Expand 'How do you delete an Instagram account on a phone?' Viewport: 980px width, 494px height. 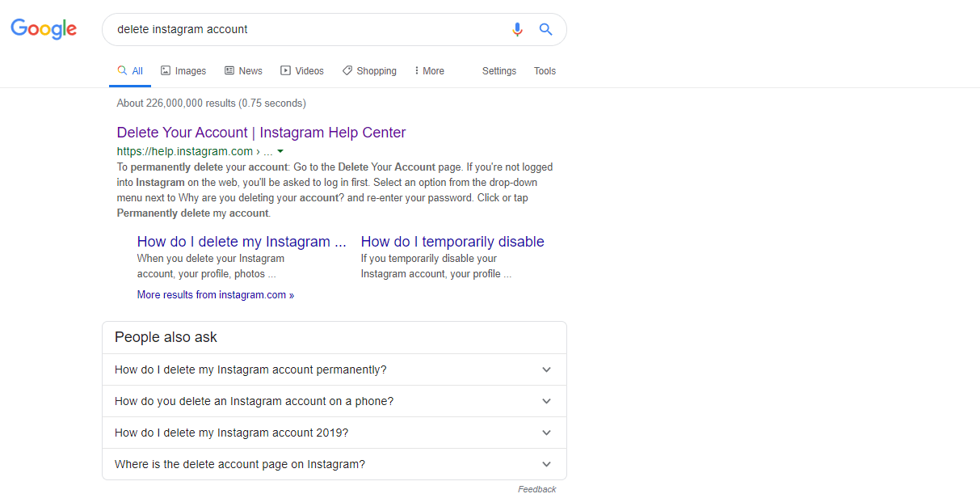point(334,401)
